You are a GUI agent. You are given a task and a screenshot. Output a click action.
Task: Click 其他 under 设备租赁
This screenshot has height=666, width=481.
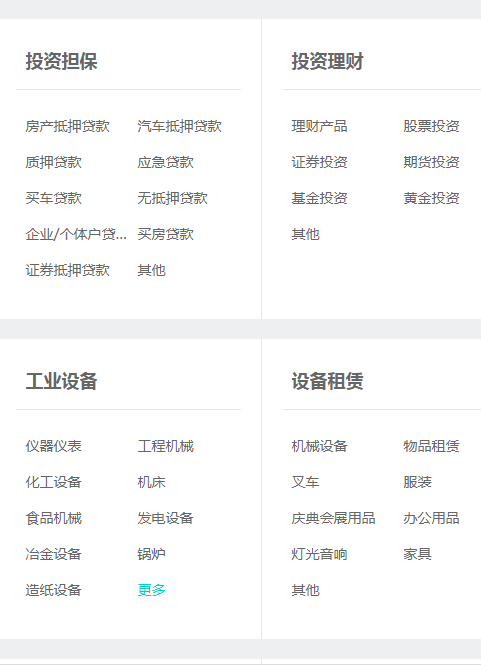(x=306, y=590)
